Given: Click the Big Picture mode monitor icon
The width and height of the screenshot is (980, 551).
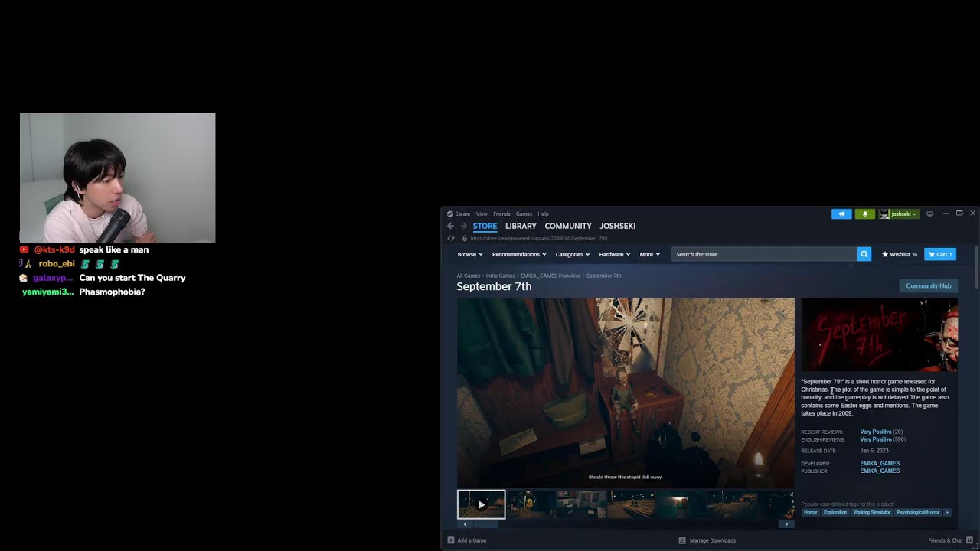Looking at the screenshot, I should click(929, 214).
